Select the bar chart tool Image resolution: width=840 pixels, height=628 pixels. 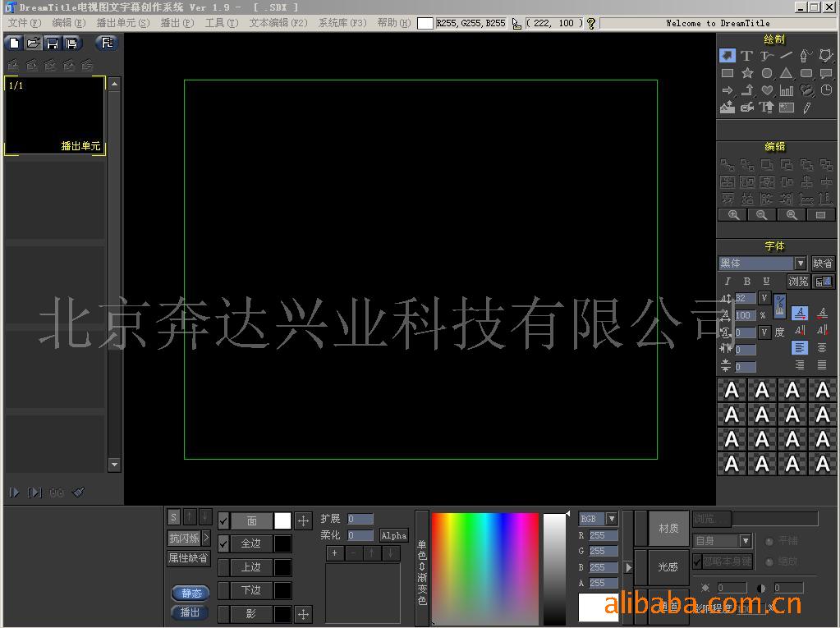[787, 90]
